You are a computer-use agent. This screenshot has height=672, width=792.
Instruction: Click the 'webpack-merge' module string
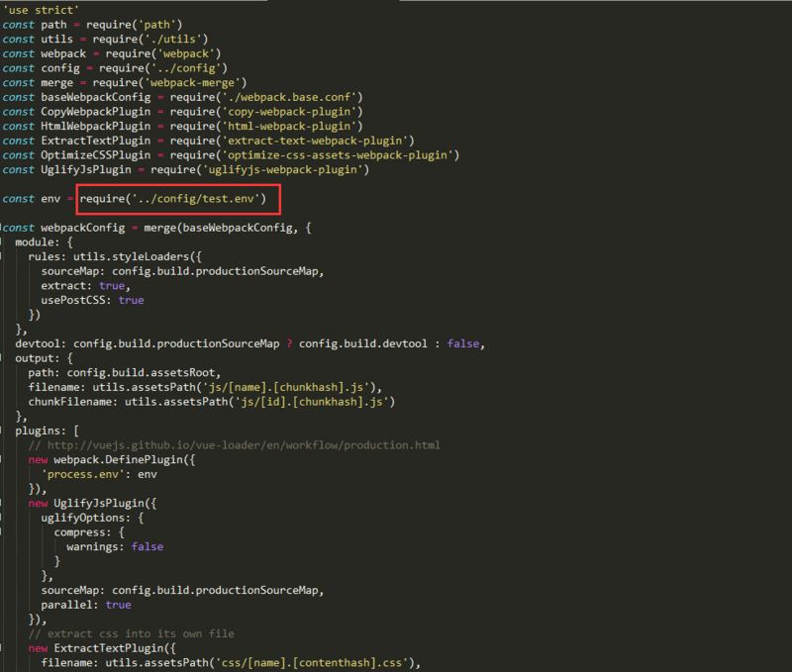(195, 82)
